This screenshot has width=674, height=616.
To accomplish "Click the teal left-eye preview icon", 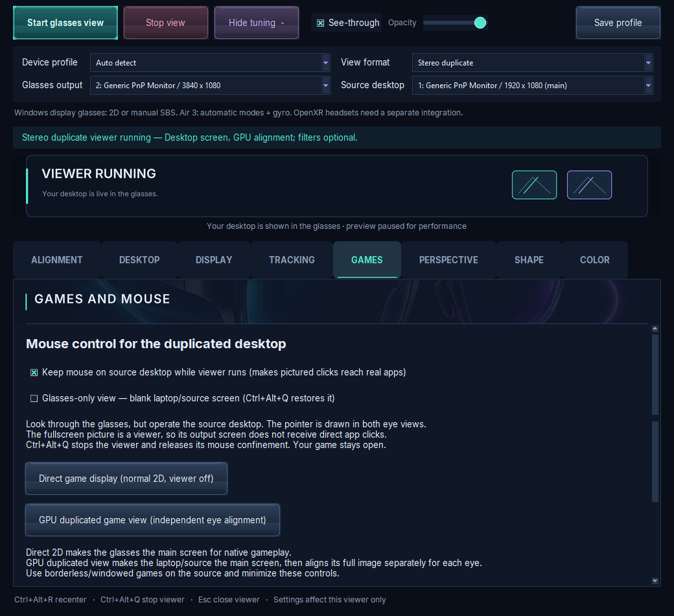I will (534, 185).
